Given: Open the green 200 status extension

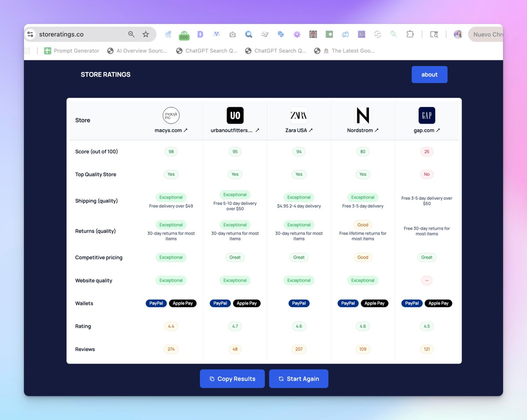Looking at the screenshot, I should [x=184, y=35].
